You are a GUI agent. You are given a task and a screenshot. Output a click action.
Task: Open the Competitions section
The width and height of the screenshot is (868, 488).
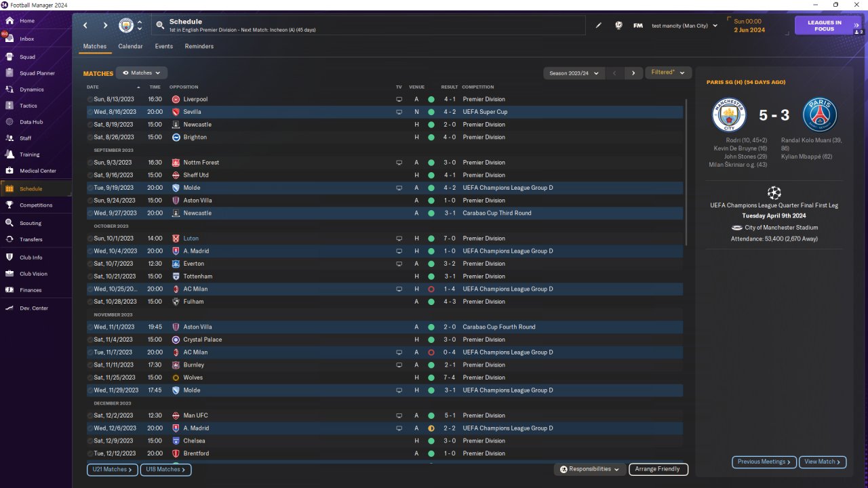pyautogui.click(x=35, y=205)
